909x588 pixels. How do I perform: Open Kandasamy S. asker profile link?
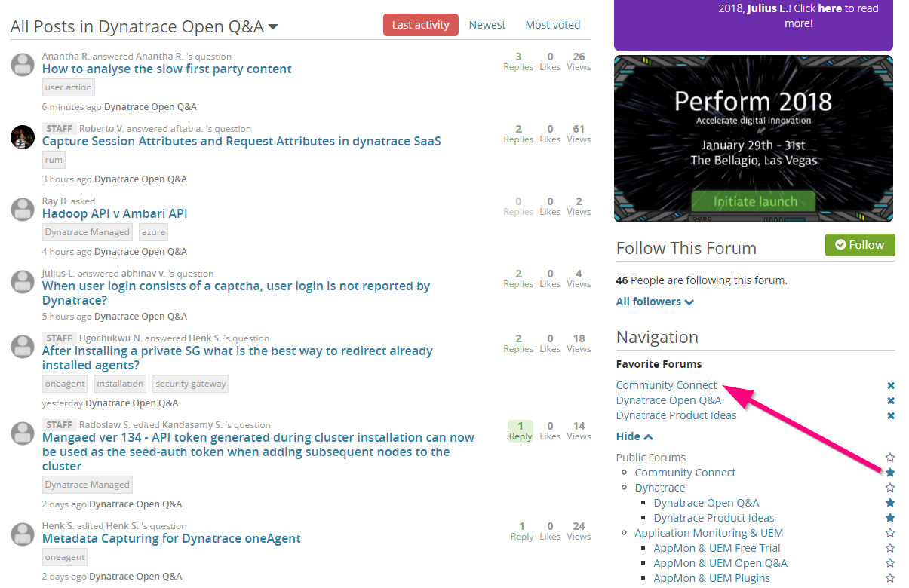(192, 425)
